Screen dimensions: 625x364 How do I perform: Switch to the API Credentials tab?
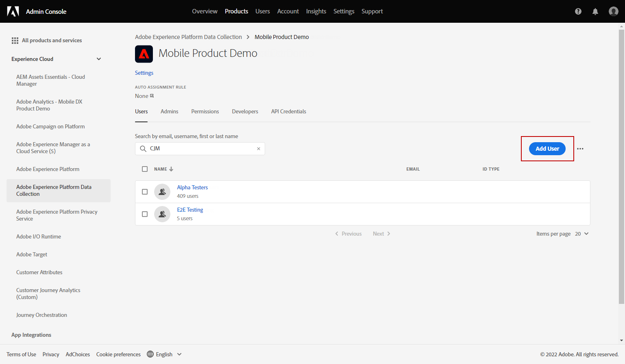(289, 112)
